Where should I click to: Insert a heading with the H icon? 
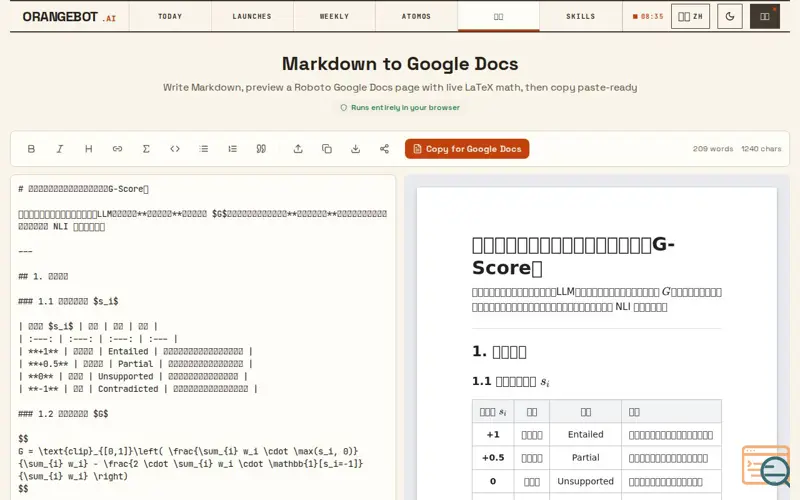point(89,149)
